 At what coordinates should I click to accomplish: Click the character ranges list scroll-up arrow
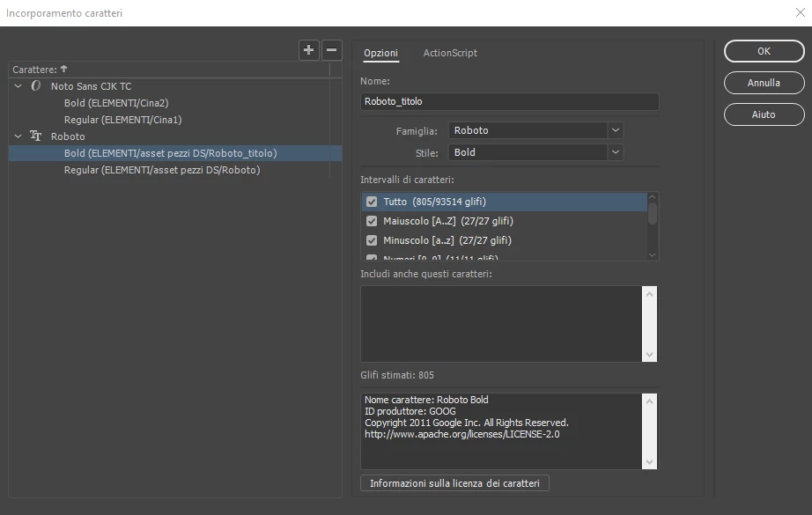tap(653, 197)
